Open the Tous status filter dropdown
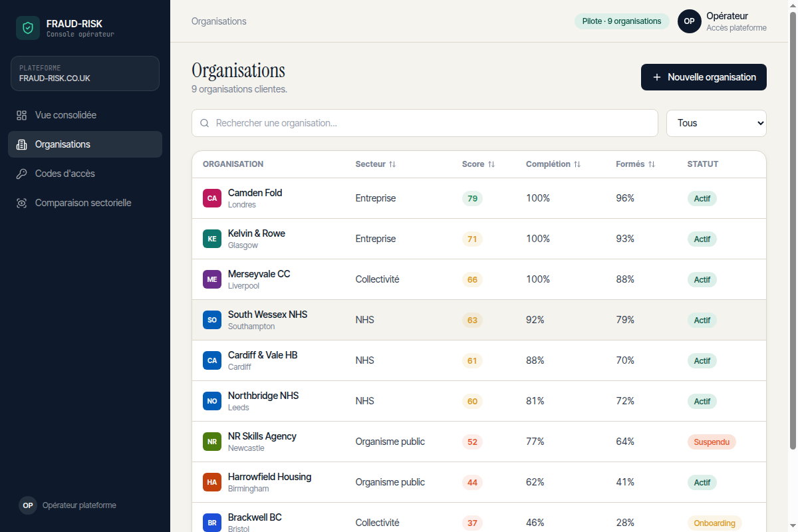This screenshot has width=798, height=532. pos(716,123)
